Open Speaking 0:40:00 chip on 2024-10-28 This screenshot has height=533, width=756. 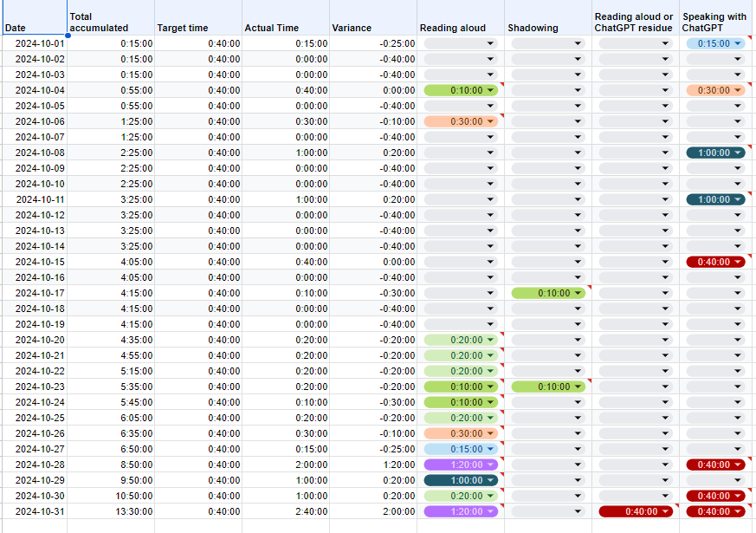715,465
